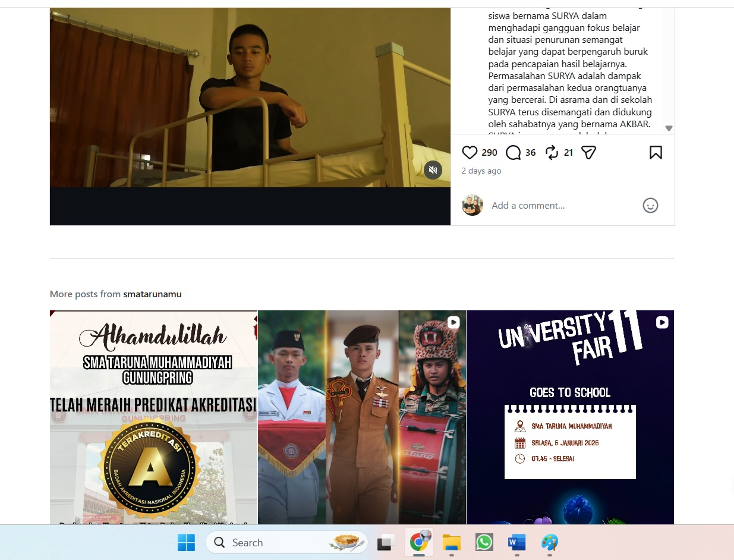Open Microsoft Word from the taskbar
This screenshot has height=560, width=734.
pos(517,542)
